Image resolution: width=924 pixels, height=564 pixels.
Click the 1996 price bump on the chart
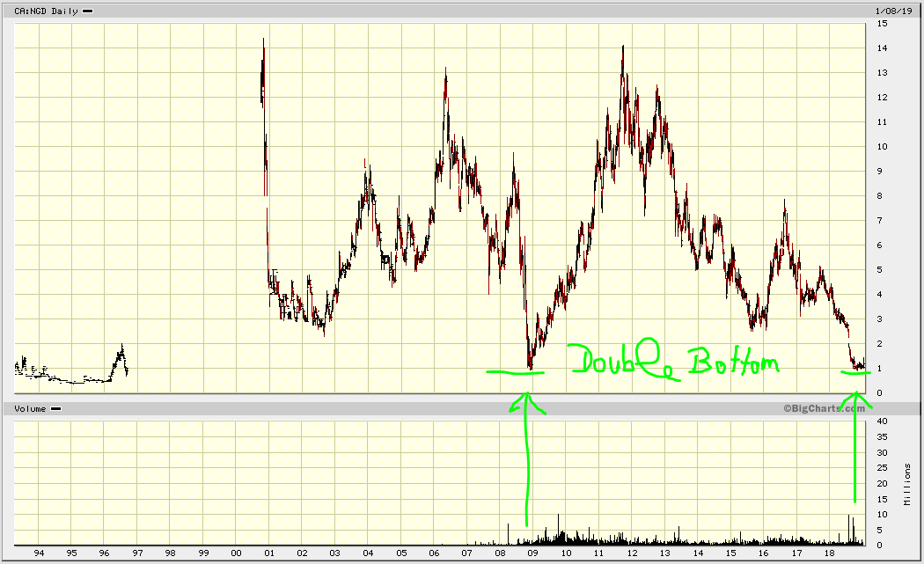[121, 356]
